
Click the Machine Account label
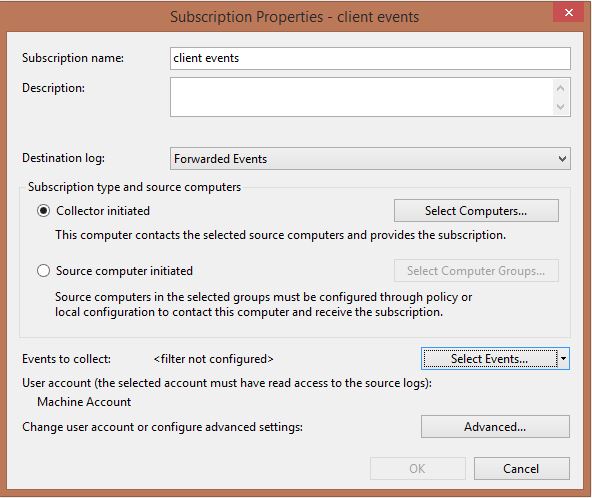point(84,402)
